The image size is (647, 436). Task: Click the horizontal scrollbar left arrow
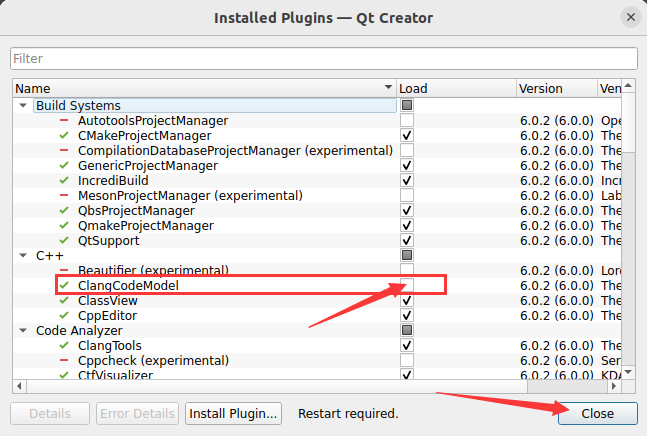(x=19, y=387)
